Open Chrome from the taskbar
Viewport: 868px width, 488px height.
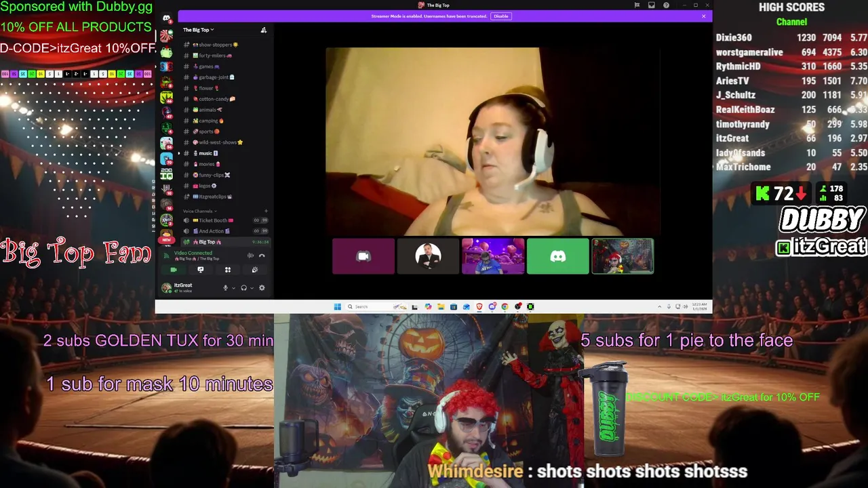(x=505, y=306)
